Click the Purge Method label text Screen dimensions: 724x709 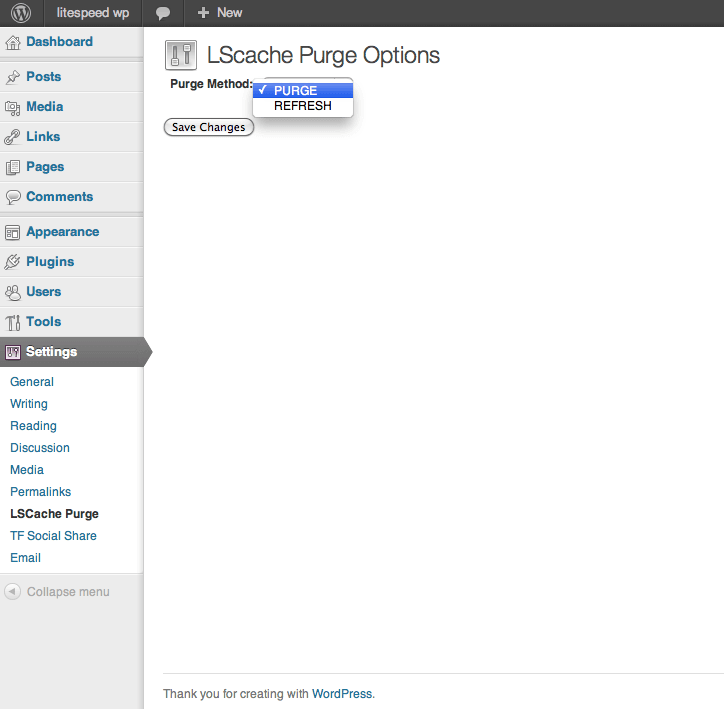(211, 84)
